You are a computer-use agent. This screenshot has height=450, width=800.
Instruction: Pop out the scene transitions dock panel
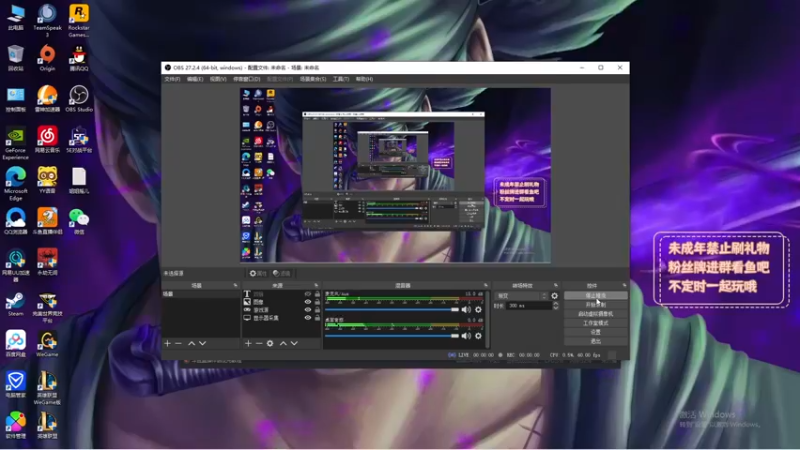[x=555, y=285]
